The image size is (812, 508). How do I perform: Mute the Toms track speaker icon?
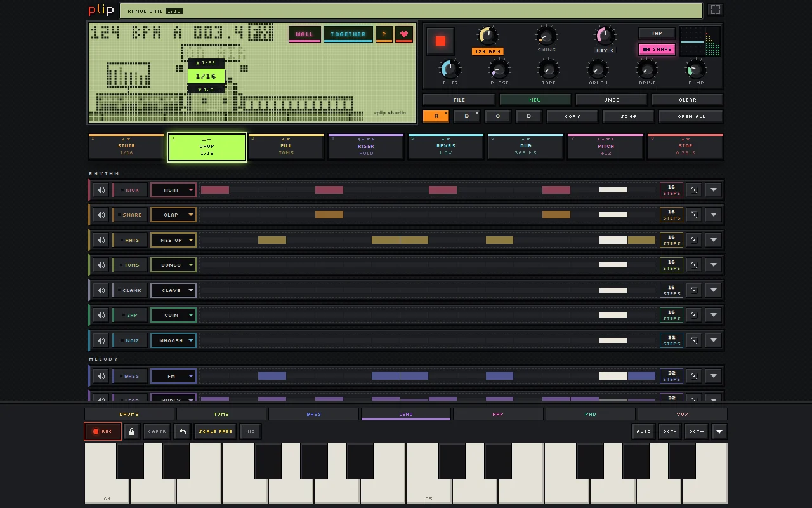click(101, 265)
